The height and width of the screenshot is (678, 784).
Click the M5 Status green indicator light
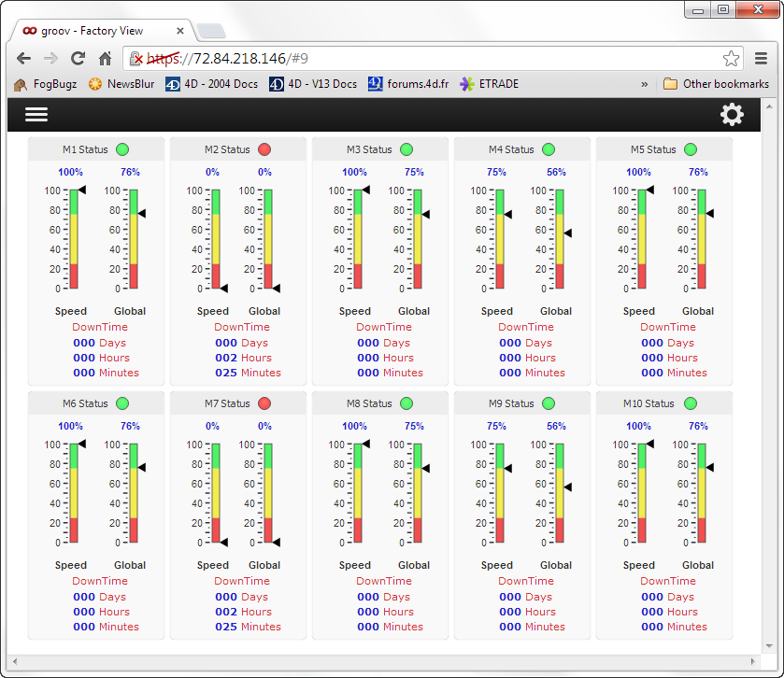click(691, 149)
